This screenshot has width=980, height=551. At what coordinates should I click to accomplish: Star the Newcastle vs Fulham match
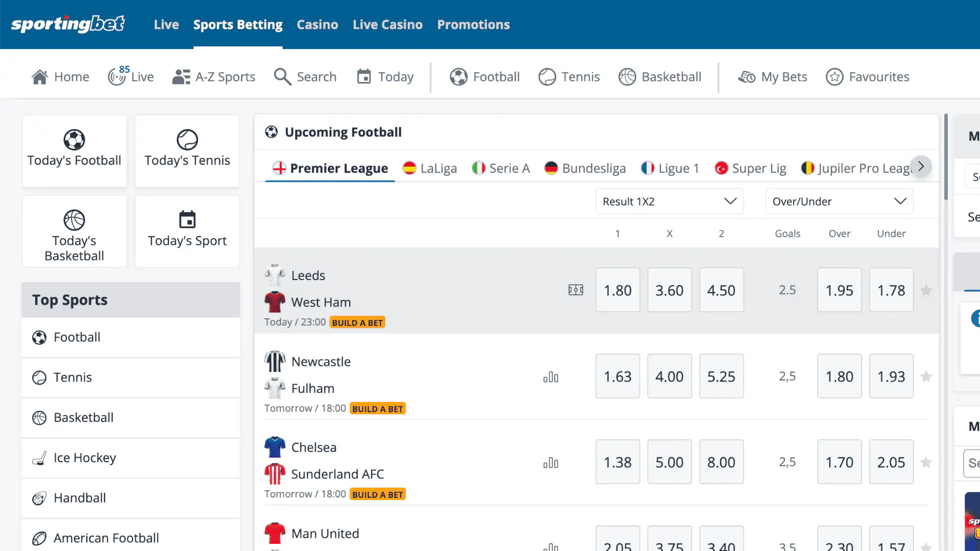[926, 376]
